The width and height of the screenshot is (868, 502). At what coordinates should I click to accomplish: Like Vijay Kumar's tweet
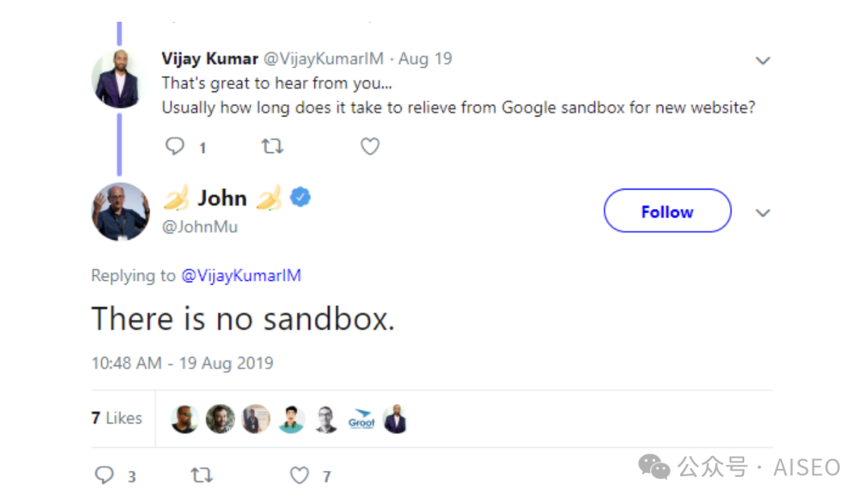click(x=370, y=146)
